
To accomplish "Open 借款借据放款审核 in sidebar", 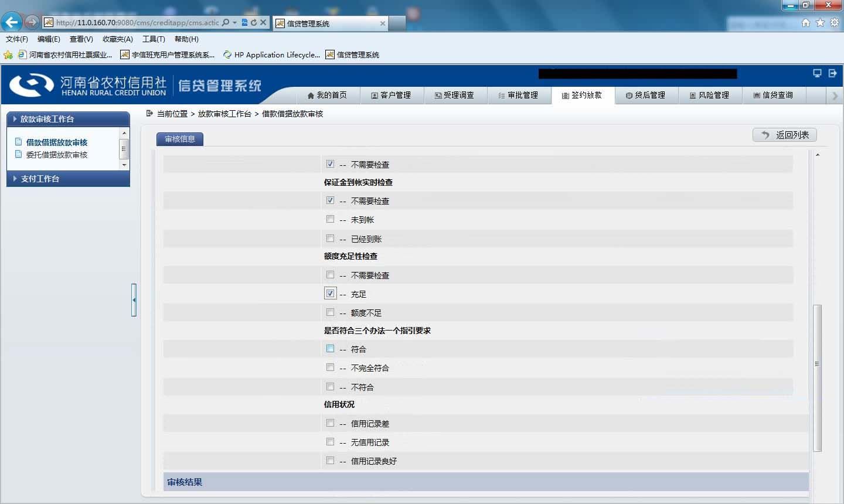I will pyautogui.click(x=56, y=142).
